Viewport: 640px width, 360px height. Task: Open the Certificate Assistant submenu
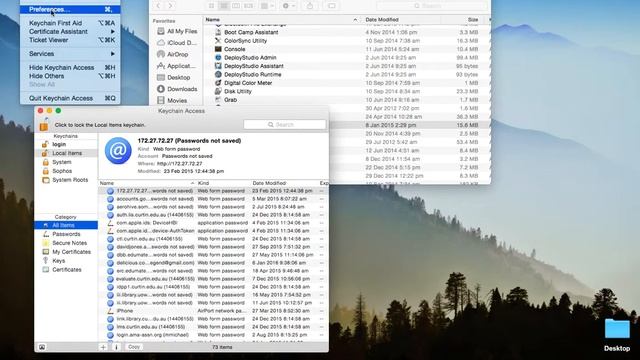70,31
